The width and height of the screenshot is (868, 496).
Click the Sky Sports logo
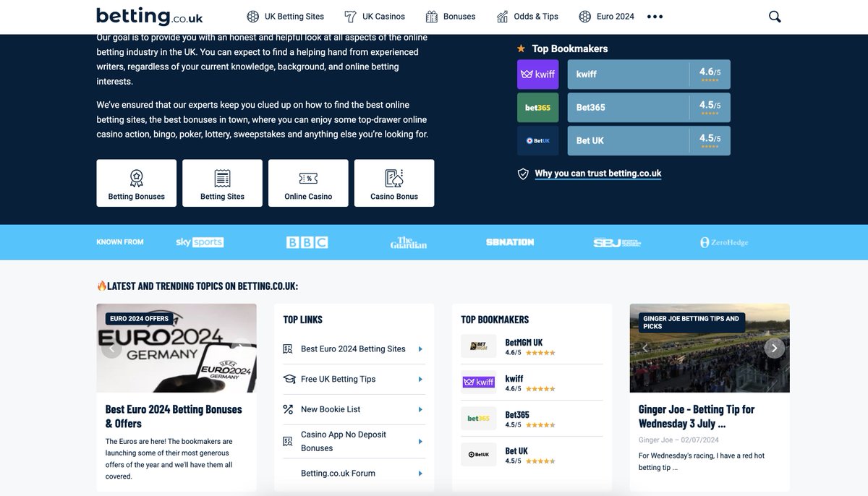pyautogui.click(x=200, y=242)
